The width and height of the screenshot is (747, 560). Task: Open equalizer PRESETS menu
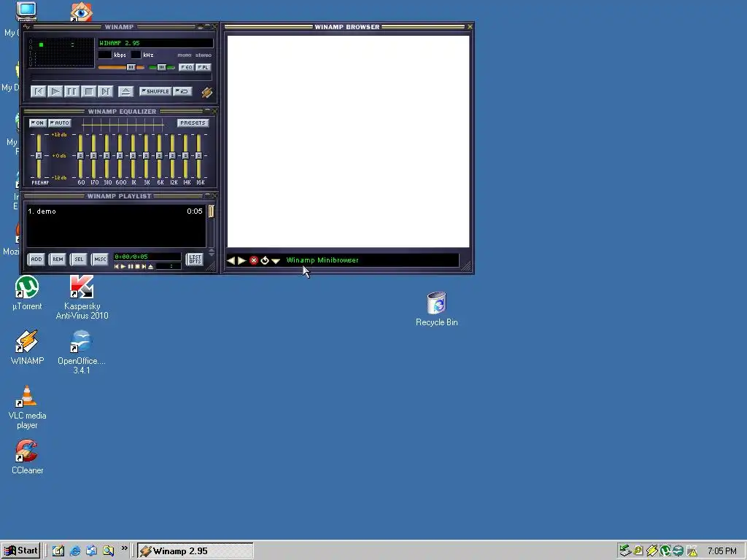(x=193, y=122)
